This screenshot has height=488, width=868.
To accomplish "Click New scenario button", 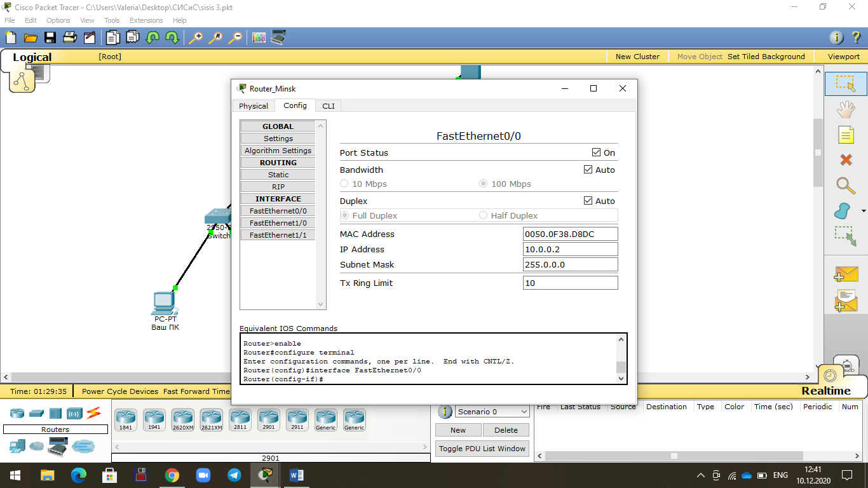I will point(458,430).
